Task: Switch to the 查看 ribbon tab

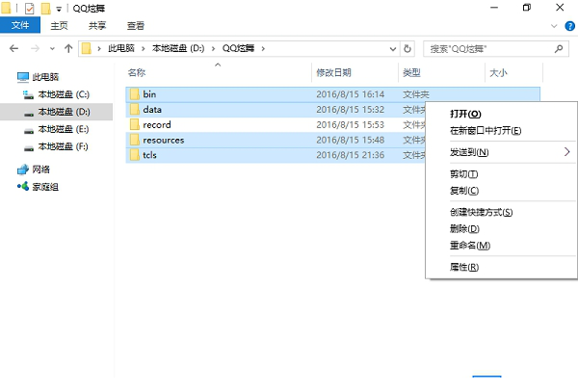Action: click(x=136, y=25)
